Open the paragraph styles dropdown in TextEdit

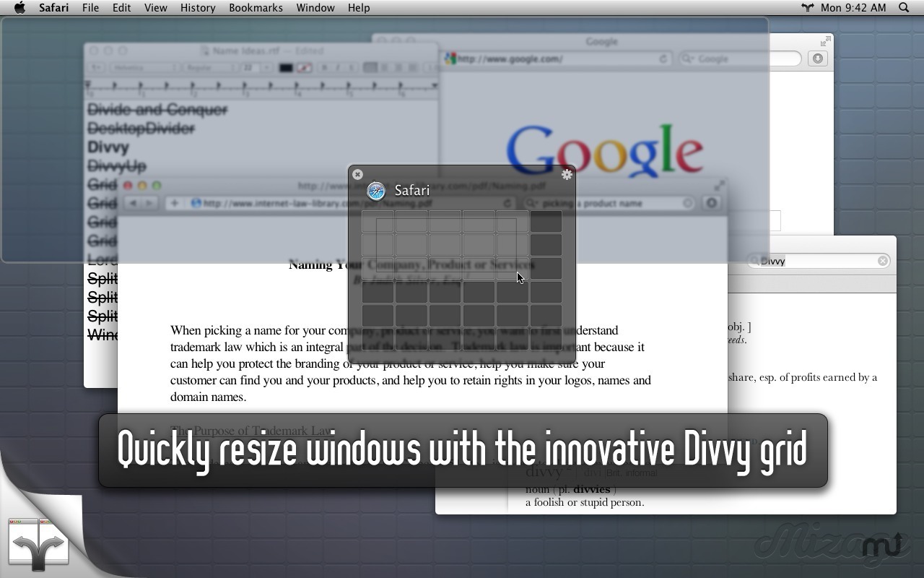(95, 68)
